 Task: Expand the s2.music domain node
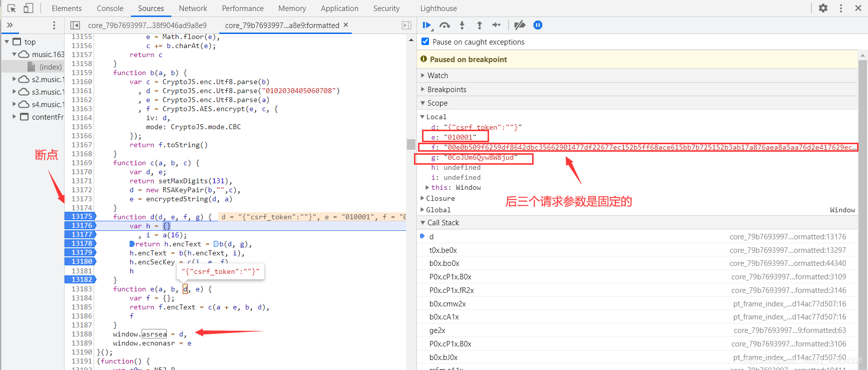coord(15,79)
